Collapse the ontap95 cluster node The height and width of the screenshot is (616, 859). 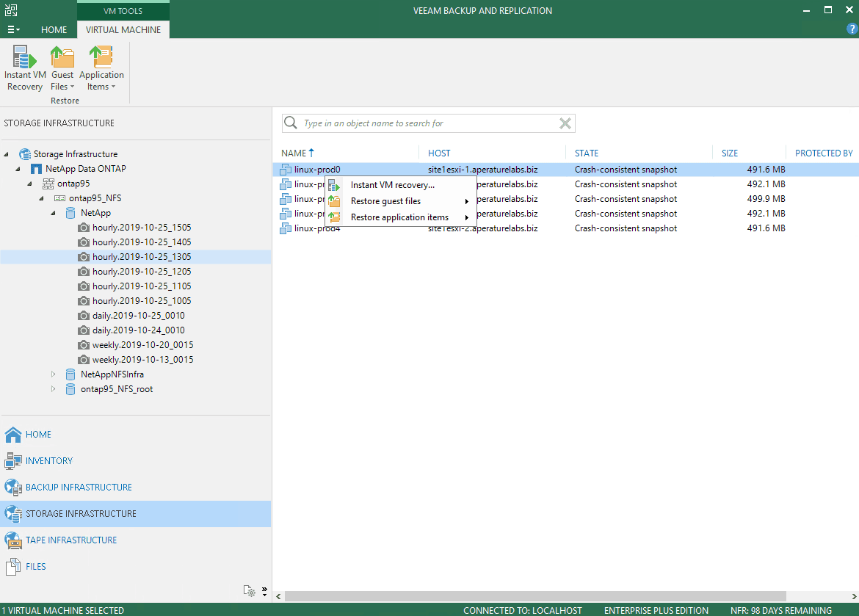(x=30, y=184)
